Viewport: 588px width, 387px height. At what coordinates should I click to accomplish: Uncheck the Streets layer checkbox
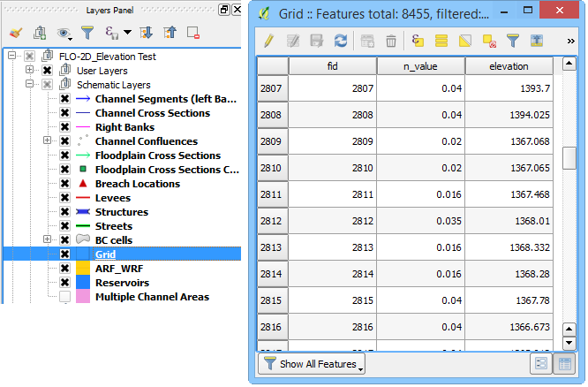(x=64, y=226)
